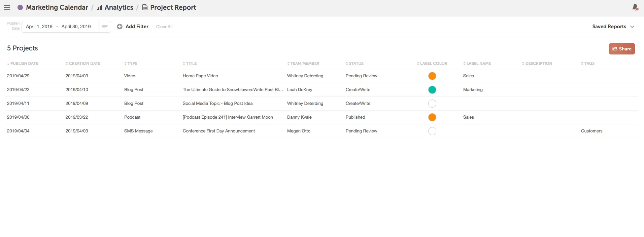Click the Project Report document icon
The width and height of the screenshot is (644, 237).
[145, 7]
